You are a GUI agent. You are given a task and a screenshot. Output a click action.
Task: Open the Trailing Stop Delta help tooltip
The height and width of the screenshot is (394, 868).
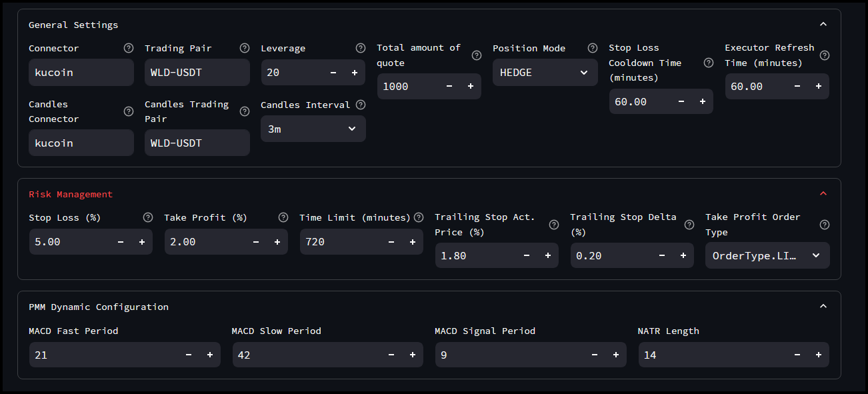click(689, 223)
